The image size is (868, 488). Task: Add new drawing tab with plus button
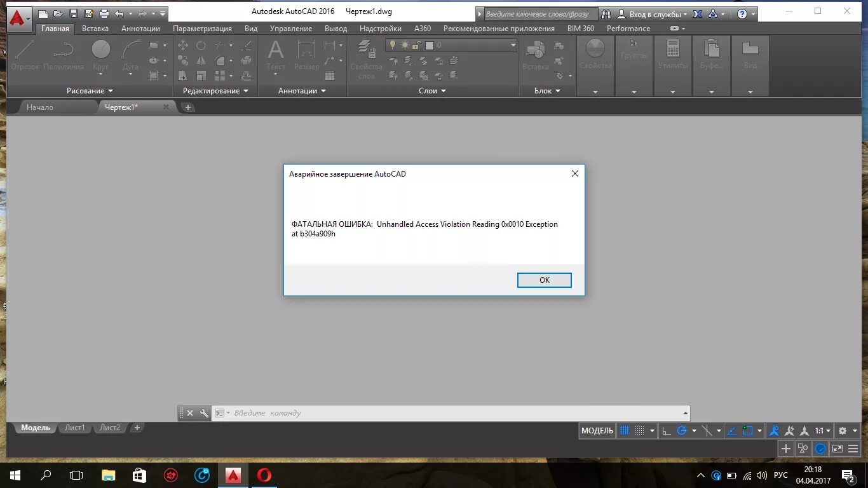[187, 107]
